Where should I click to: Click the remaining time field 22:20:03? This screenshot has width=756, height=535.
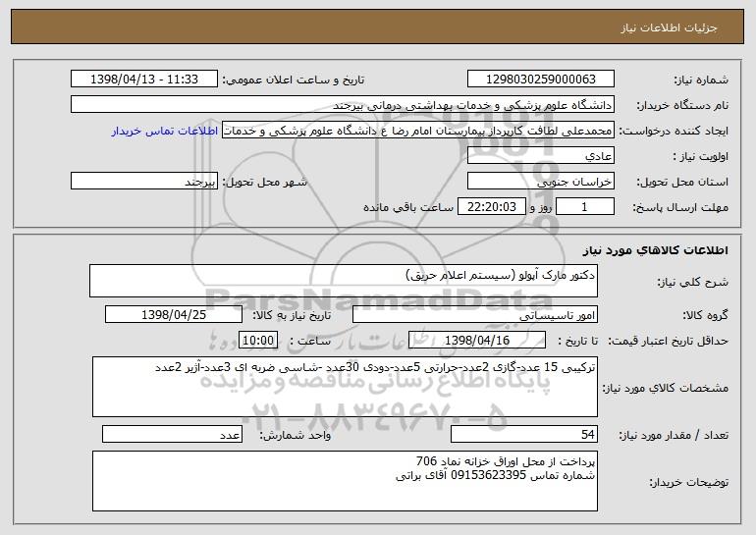point(491,207)
